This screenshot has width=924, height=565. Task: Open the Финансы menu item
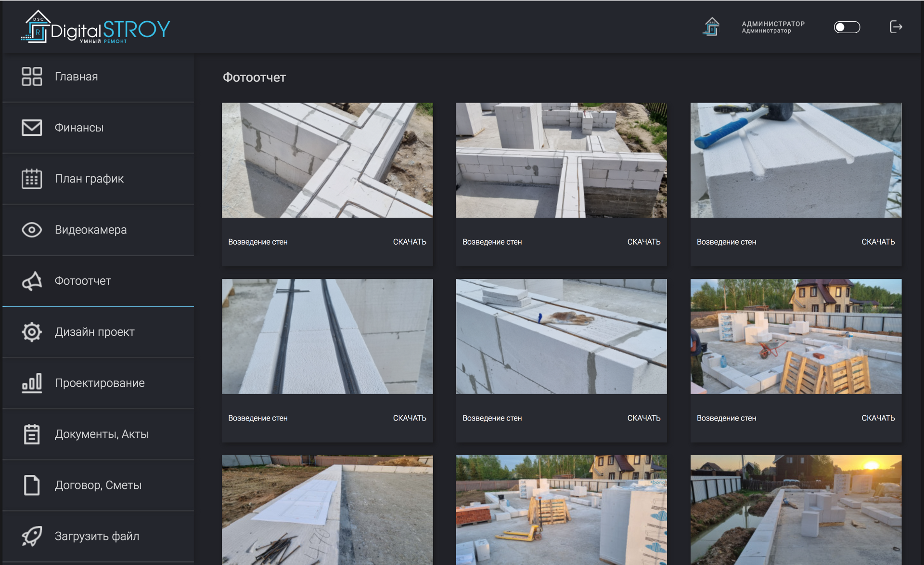click(x=98, y=128)
